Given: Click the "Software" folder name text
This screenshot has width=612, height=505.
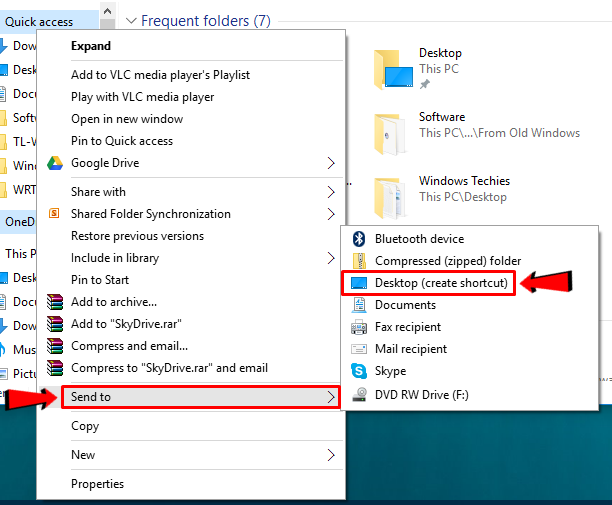Looking at the screenshot, I should [x=442, y=117].
